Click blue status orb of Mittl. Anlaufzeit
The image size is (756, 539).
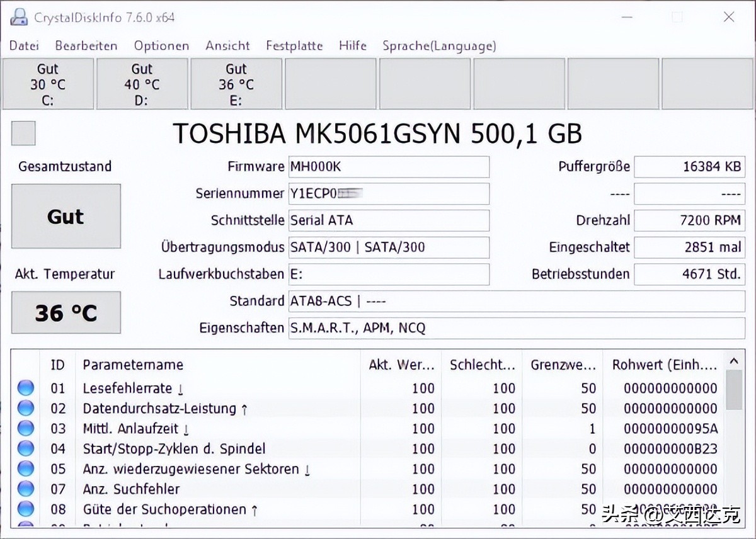tap(26, 428)
